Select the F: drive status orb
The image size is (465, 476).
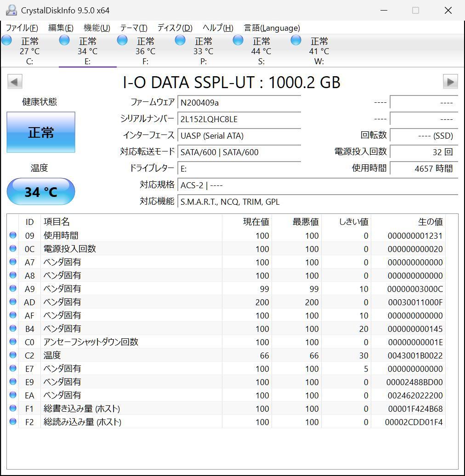[122, 40]
